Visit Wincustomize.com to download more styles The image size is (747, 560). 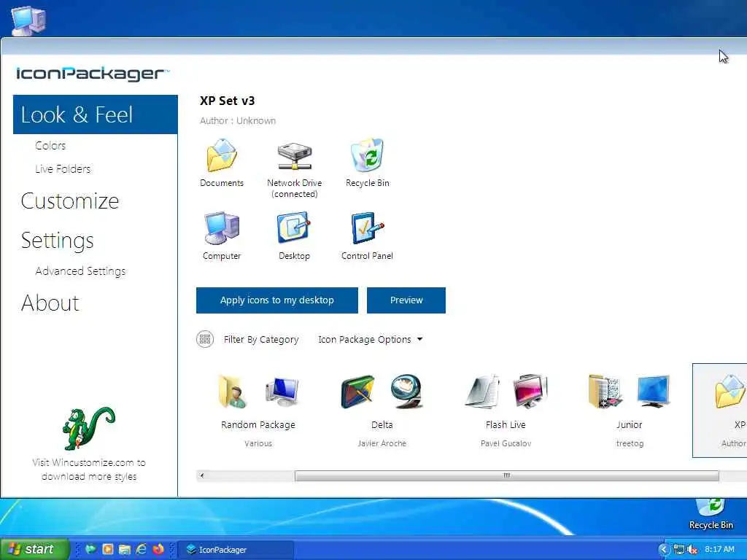[x=89, y=470]
